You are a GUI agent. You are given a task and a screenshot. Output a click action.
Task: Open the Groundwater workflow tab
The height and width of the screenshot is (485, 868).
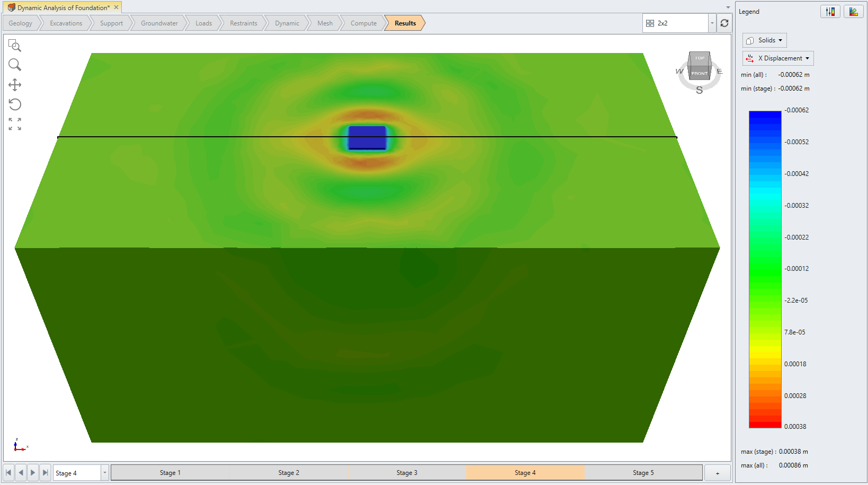(159, 23)
